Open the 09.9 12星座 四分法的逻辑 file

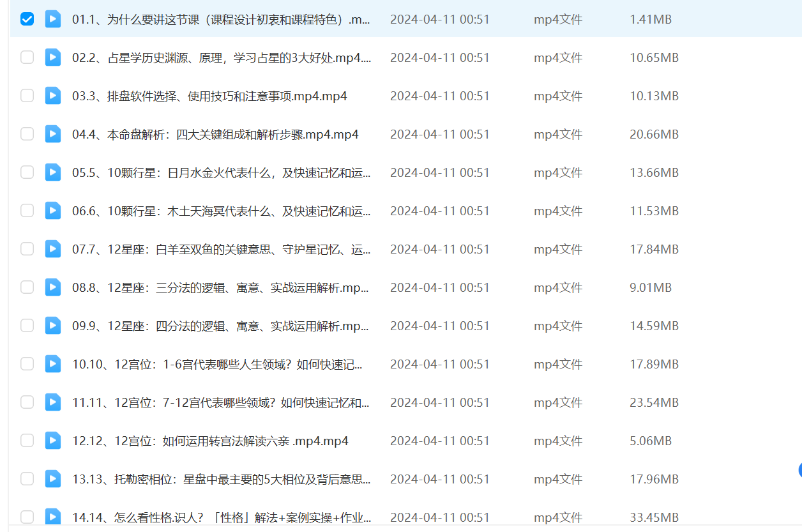221,326
